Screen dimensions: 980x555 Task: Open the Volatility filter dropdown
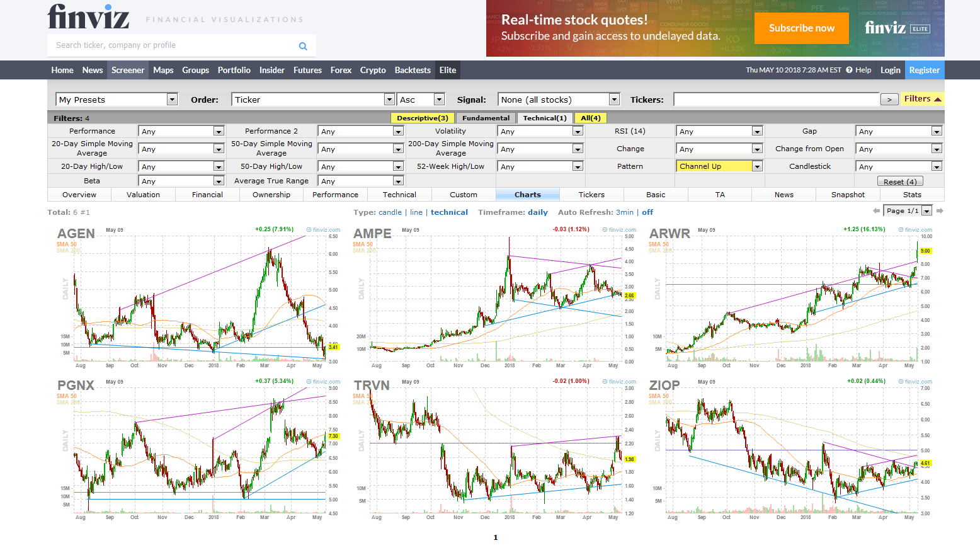pos(541,131)
